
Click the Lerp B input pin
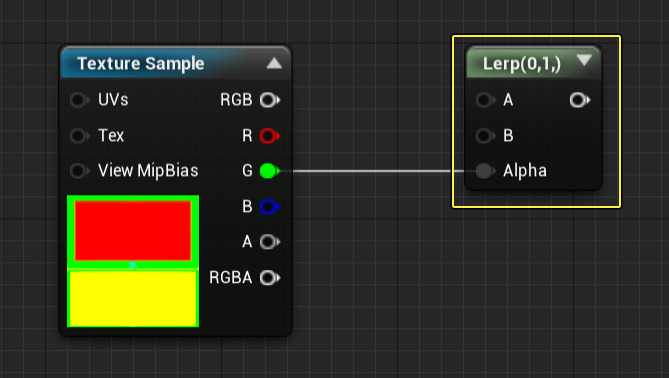pyautogui.click(x=485, y=136)
